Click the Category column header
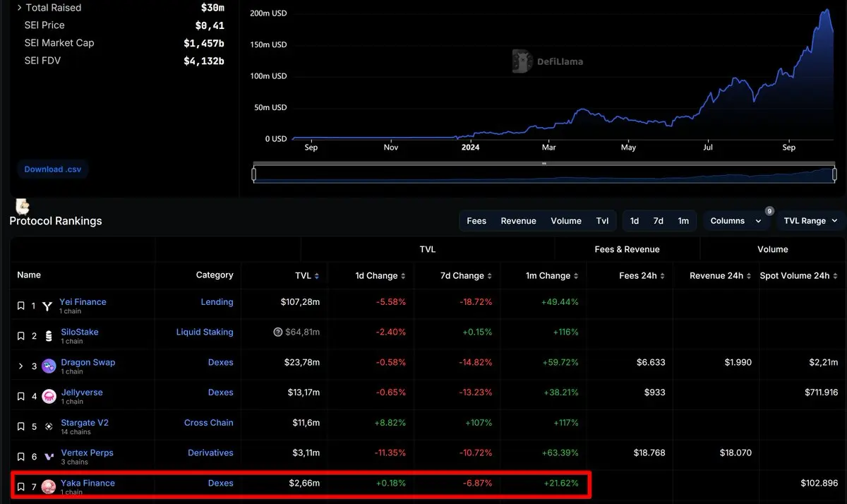 tap(215, 275)
